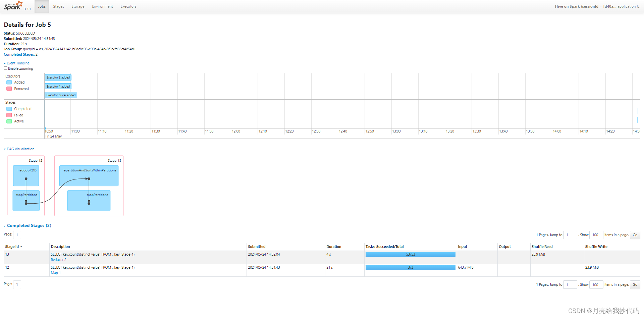Click the 3/3 task progress bar
Screen dimensions: 644x317
[411, 268]
